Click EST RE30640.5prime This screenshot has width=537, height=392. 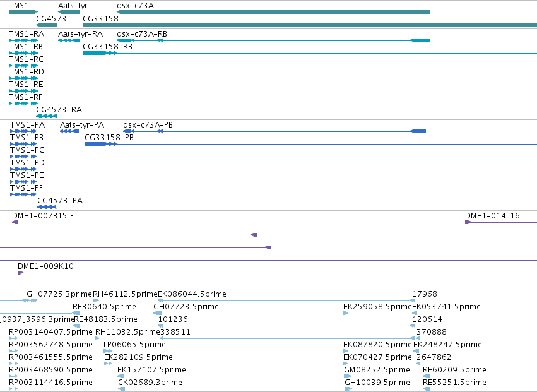(x=105, y=307)
